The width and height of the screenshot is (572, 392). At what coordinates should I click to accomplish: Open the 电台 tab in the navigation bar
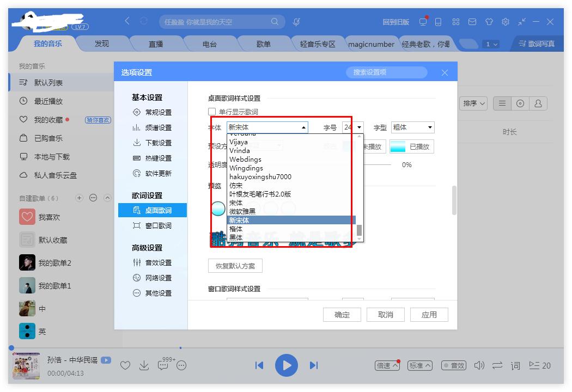pos(210,44)
